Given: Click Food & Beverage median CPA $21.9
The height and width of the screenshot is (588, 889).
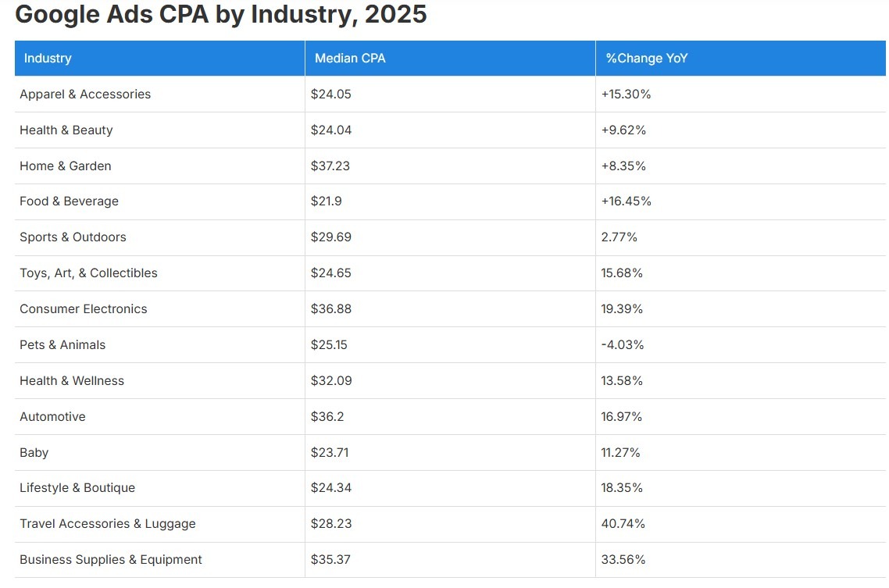Looking at the screenshot, I should click(x=327, y=201).
